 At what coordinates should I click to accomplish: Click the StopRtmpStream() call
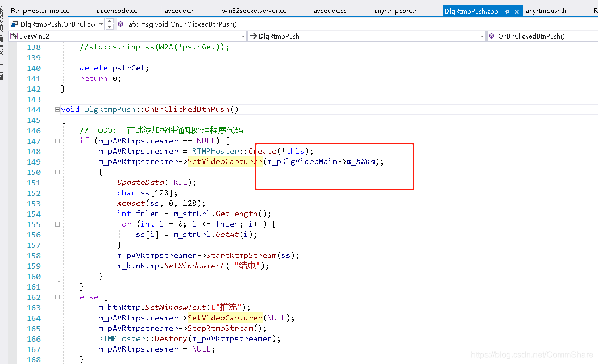pos(227,328)
